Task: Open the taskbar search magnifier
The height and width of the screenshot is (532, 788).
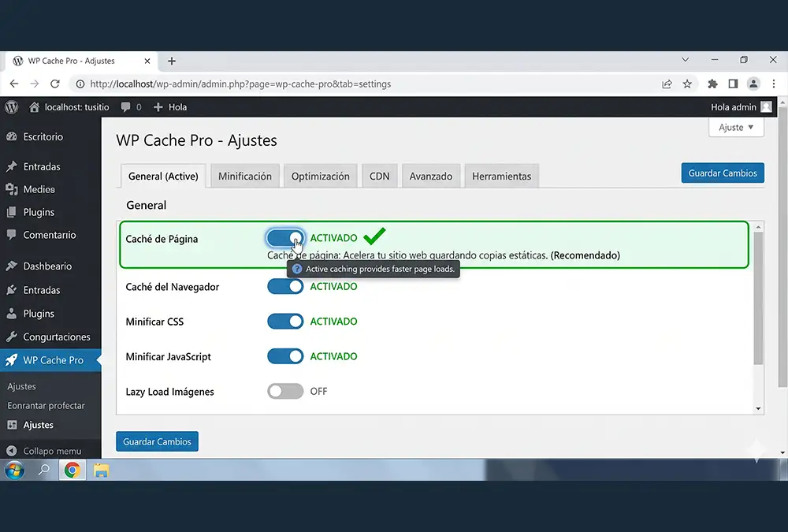Action: tap(44, 471)
